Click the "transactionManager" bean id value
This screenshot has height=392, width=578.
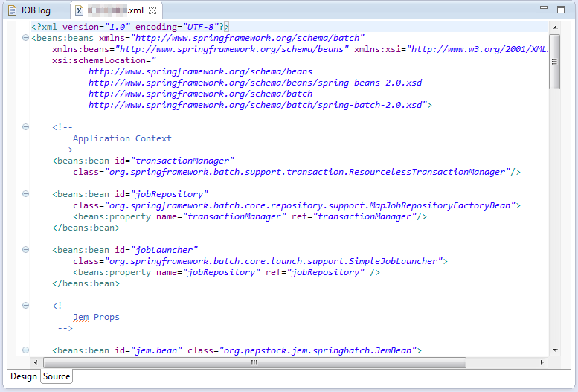182,161
